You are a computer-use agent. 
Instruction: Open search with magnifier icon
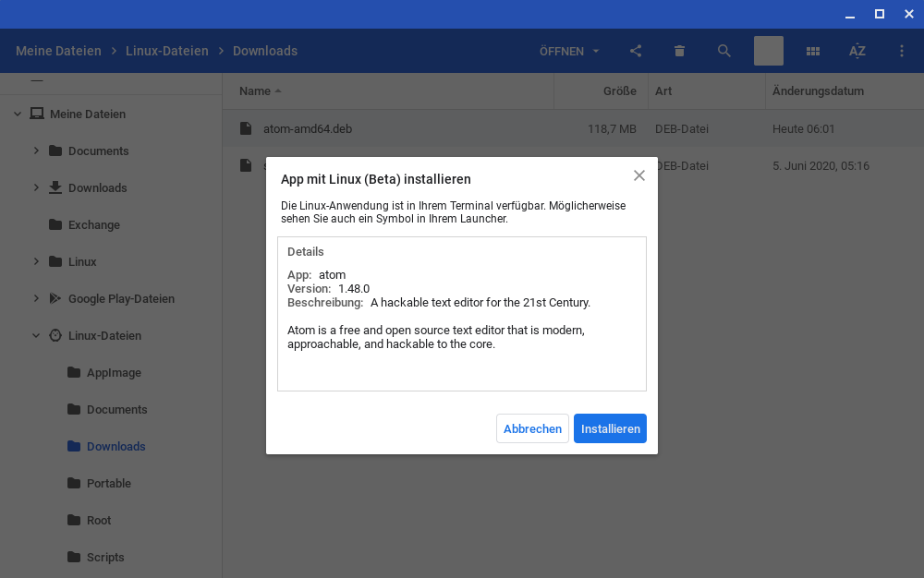(724, 52)
